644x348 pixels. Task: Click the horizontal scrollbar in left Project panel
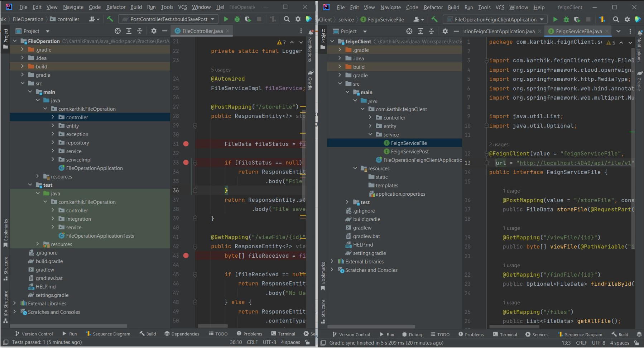(x=69, y=326)
